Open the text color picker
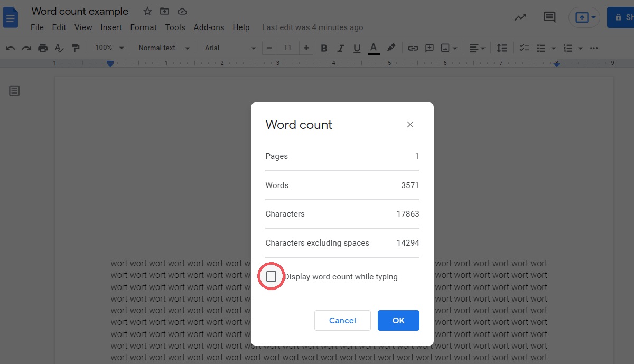The height and width of the screenshot is (364, 634). point(374,48)
